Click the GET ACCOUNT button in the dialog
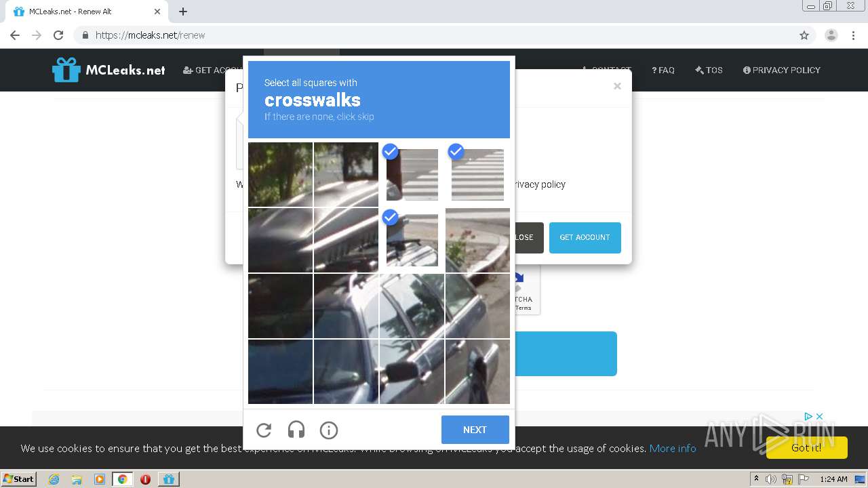This screenshot has height=488, width=868. pyautogui.click(x=585, y=237)
